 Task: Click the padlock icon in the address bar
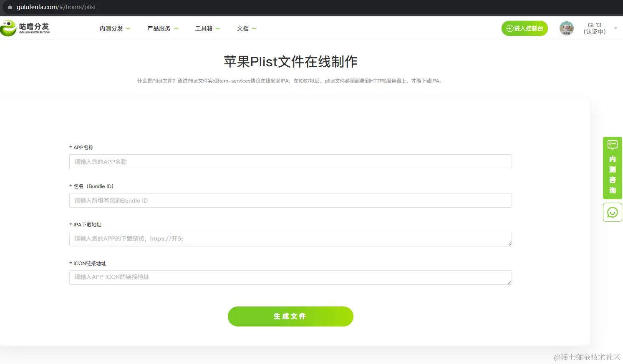[x=10, y=7]
